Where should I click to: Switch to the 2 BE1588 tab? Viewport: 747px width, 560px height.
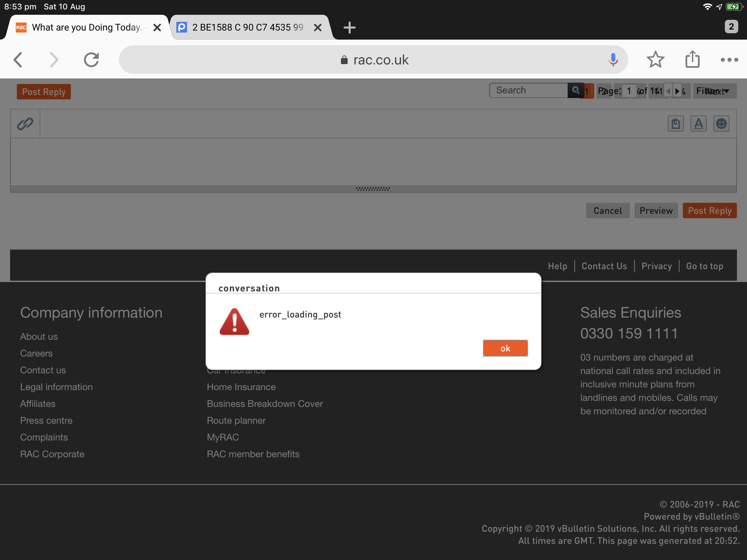pyautogui.click(x=248, y=27)
